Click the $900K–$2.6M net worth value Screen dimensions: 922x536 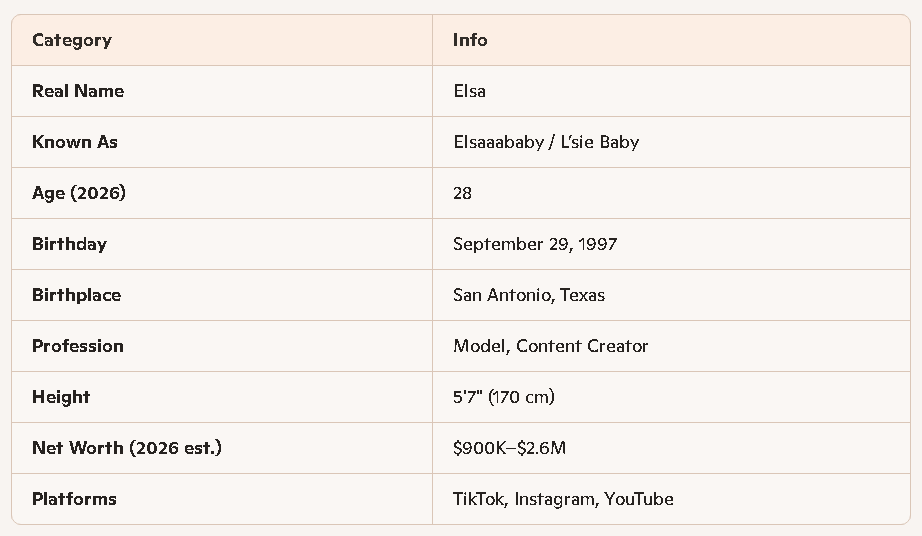pyautogui.click(x=509, y=448)
